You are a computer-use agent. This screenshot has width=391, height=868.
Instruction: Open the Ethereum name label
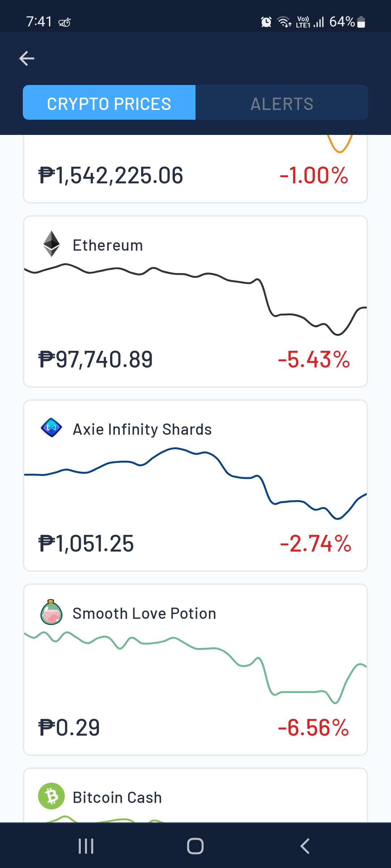click(x=108, y=245)
